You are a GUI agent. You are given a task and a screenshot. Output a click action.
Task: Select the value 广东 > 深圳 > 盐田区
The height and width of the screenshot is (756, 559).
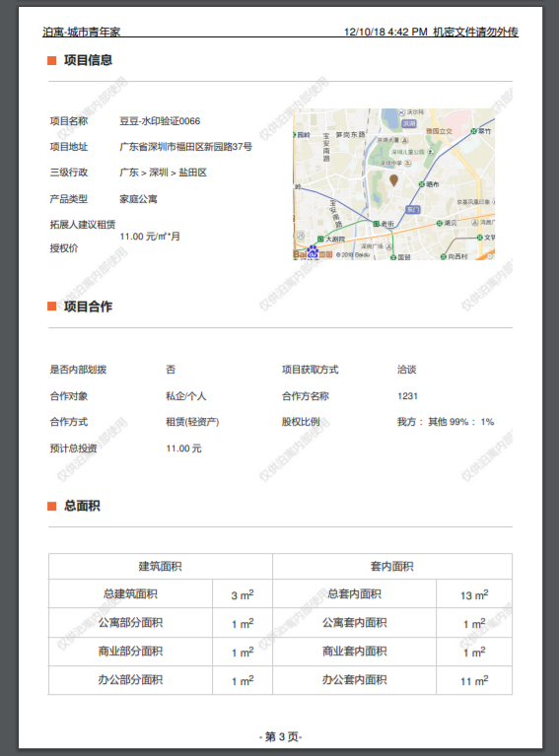(x=163, y=172)
